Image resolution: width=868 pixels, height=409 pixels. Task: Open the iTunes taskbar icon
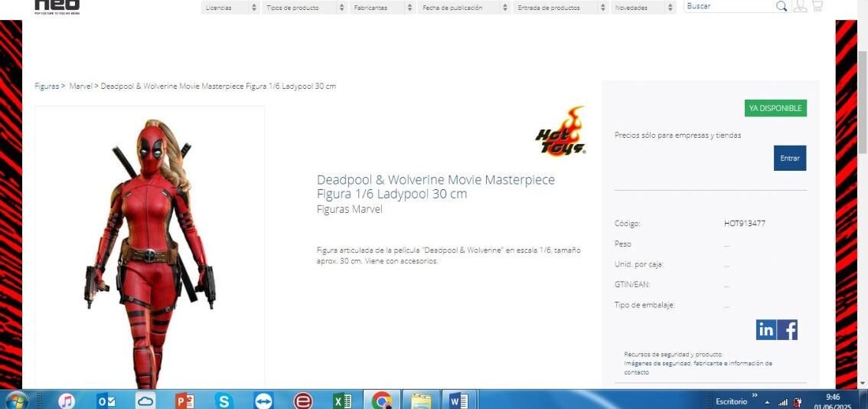click(67, 400)
